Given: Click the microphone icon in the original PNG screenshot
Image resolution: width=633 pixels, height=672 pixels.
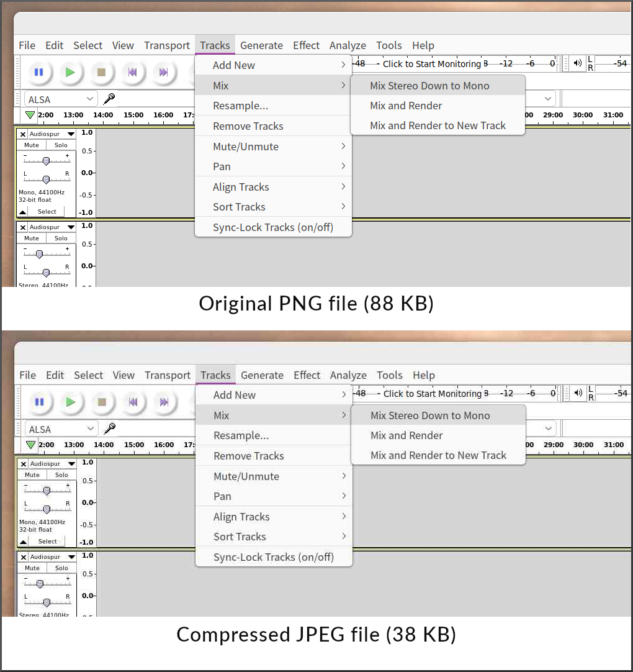Looking at the screenshot, I should tap(109, 99).
